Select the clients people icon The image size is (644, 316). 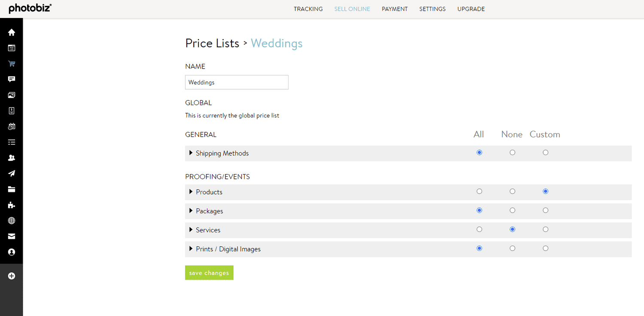point(12,157)
